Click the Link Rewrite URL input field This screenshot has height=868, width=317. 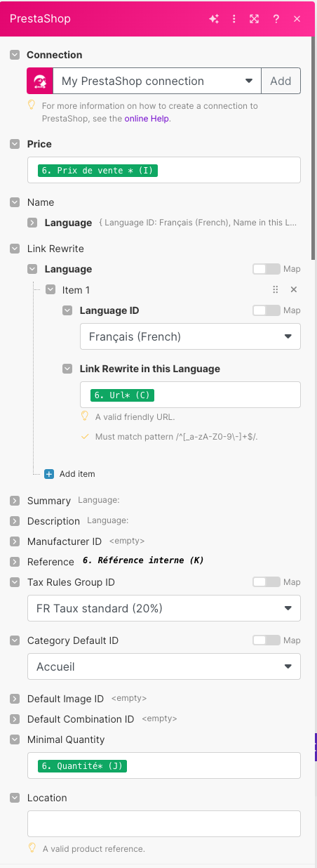190,395
